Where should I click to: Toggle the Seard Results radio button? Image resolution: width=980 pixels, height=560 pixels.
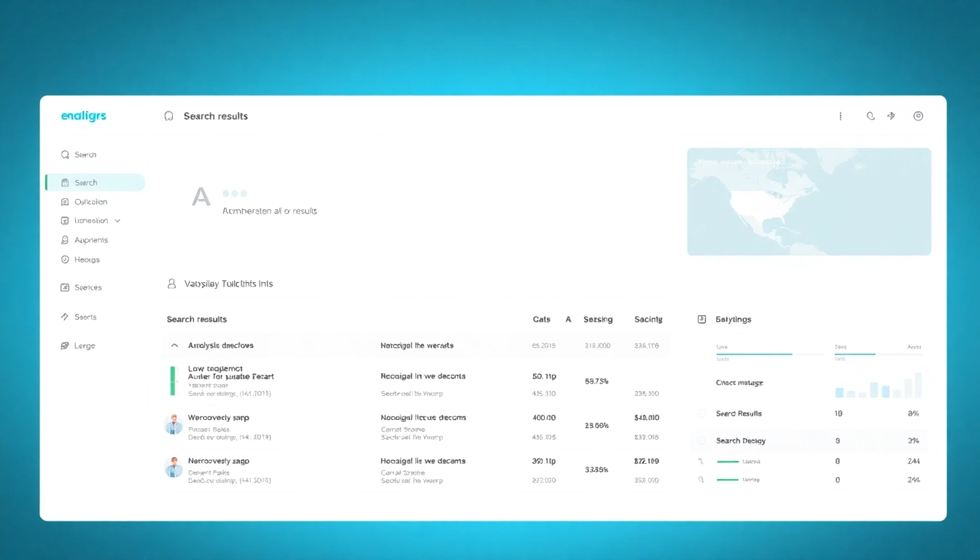[701, 413]
